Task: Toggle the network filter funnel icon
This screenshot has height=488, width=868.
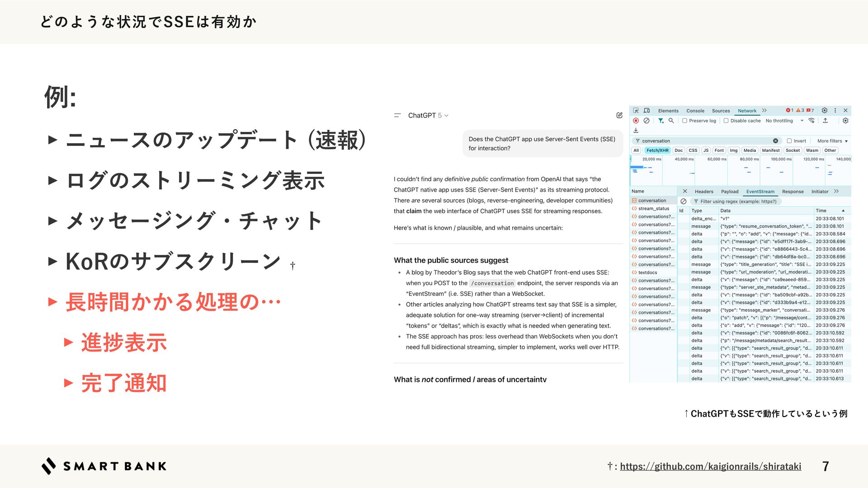Action: point(661,121)
